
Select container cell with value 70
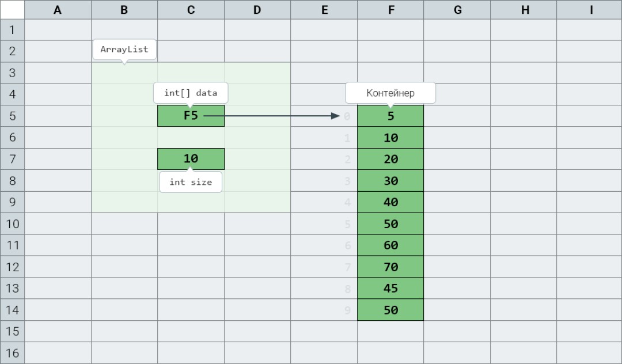390,267
